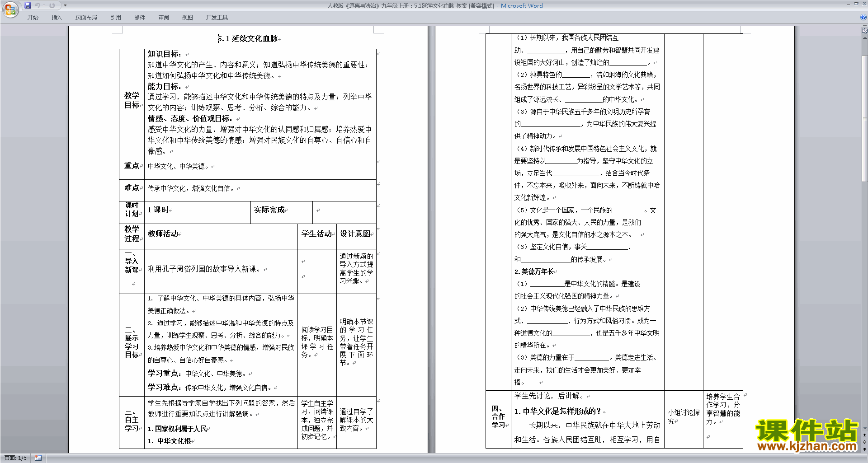Screen dimensions: 868x463
Task: Open the Customize Quick Access Toolbar dropdown
Action: [65, 5]
